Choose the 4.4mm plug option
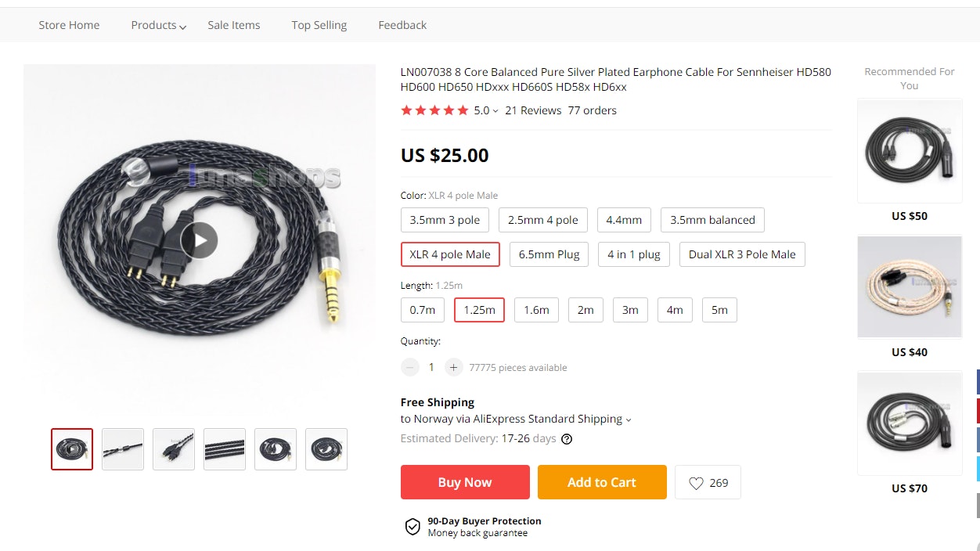 pos(623,220)
